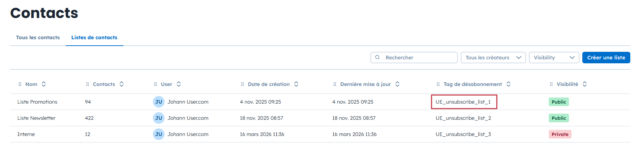Expand the Visibility filter dropdown

[554, 58]
